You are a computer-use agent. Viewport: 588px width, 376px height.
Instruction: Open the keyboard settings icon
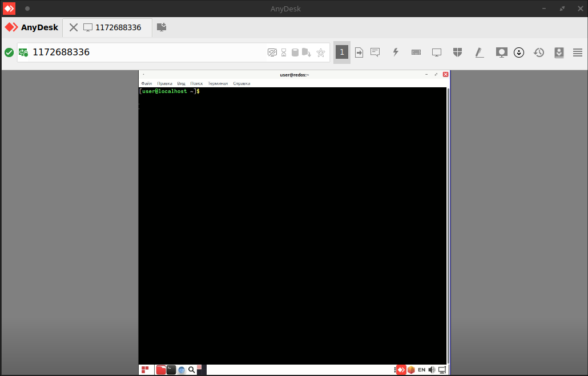pos(416,52)
